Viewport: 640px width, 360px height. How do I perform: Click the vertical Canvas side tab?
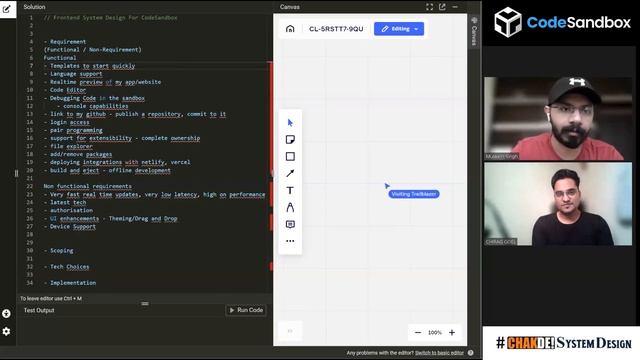(474, 32)
